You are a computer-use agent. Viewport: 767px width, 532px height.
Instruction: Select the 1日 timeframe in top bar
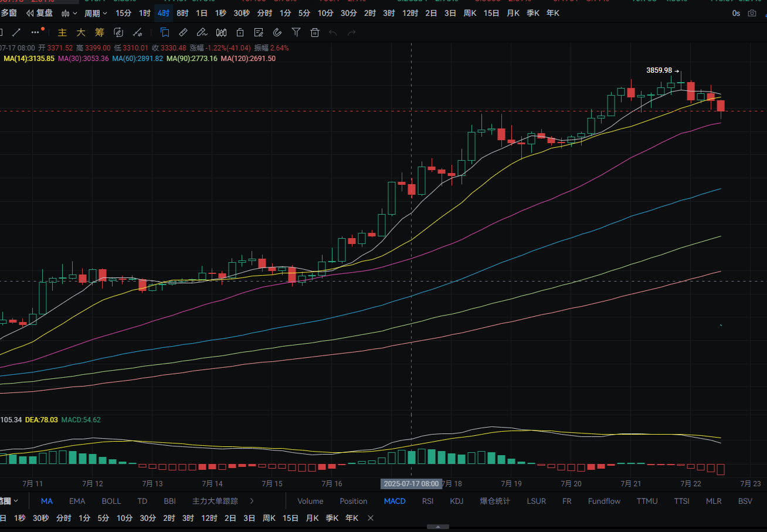coord(202,13)
